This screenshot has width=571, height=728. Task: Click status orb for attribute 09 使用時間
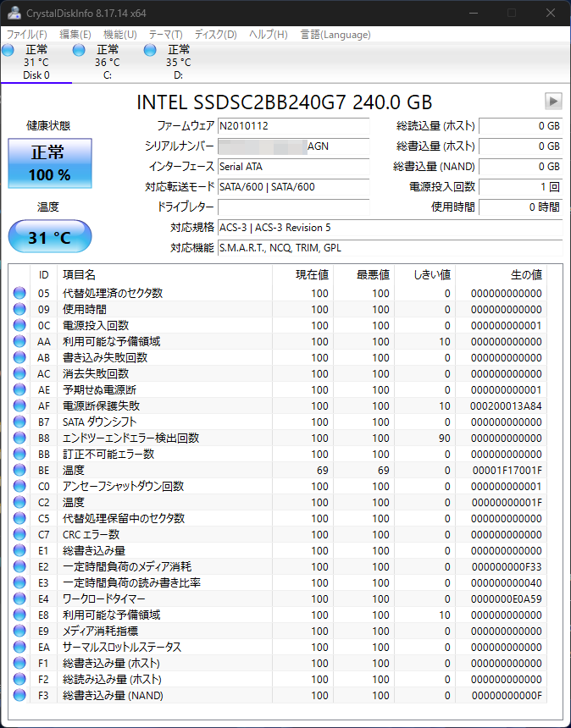[x=19, y=309]
